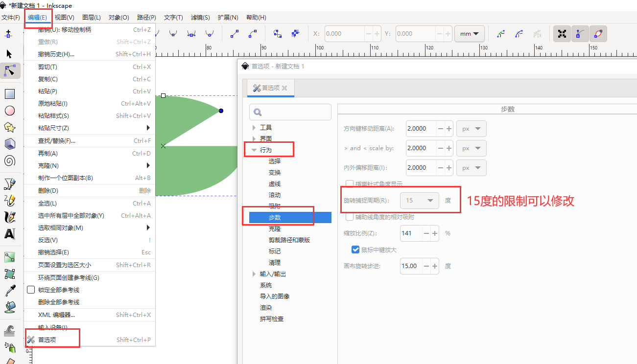
Task: Click the Stroke to Path icon
Action: 295,34
